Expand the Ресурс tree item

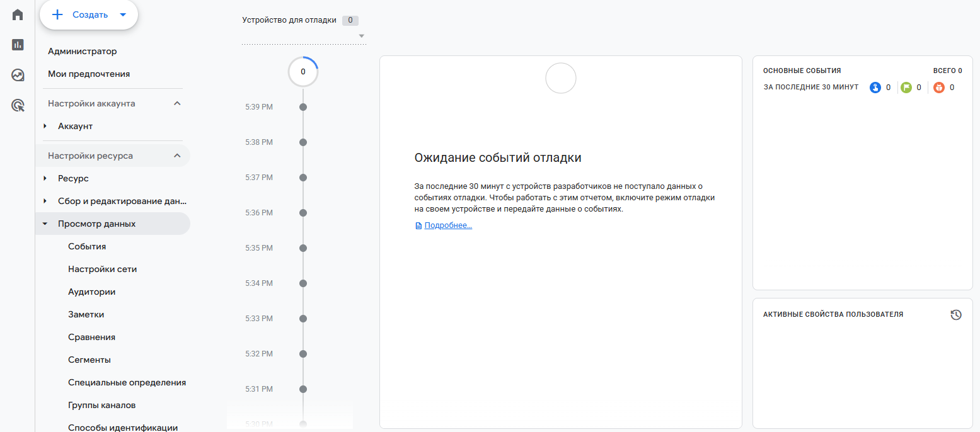[x=45, y=178]
